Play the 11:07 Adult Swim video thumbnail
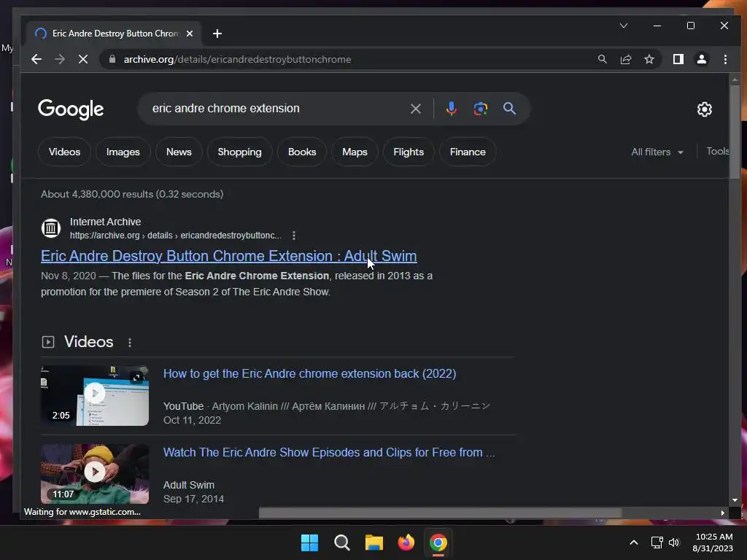Viewport: 747px width, 560px height. pos(95,474)
